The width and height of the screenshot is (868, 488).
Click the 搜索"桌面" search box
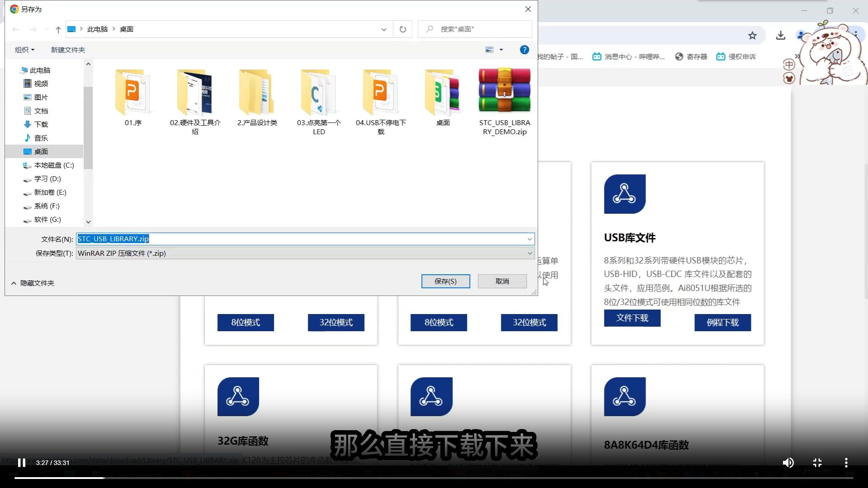coord(475,29)
